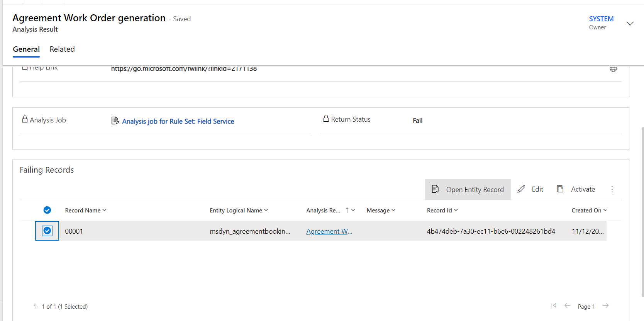644x321 pixels.
Task: Click the Analysis Job lock icon
Action: pos(25,119)
